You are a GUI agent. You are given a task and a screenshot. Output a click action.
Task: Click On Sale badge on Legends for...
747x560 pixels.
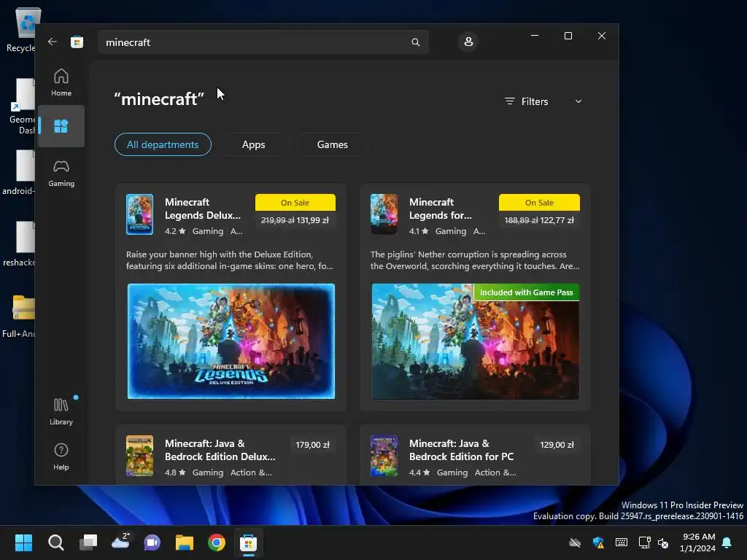pos(539,203)
